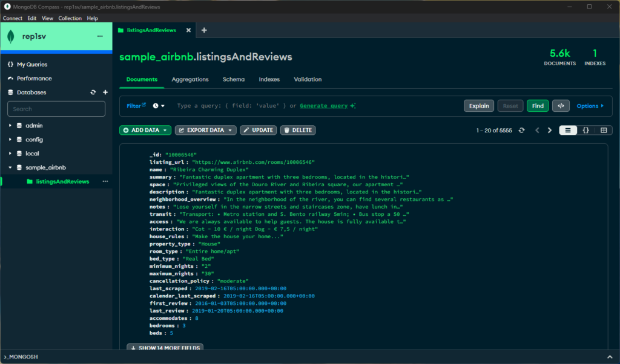620x364 pixels.
Task: Close the listingsAndReviews tab
Action: (x=188, y=30)
